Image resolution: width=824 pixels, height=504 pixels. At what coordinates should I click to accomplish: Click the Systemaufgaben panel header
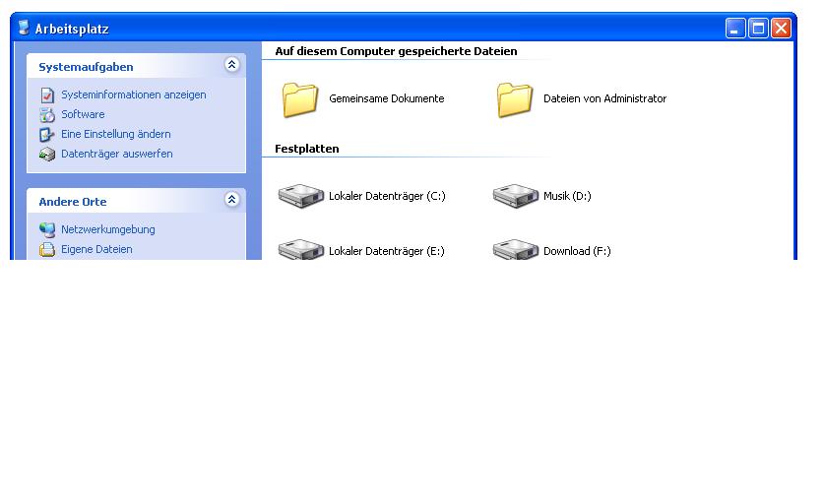click(x=136, y=66)
